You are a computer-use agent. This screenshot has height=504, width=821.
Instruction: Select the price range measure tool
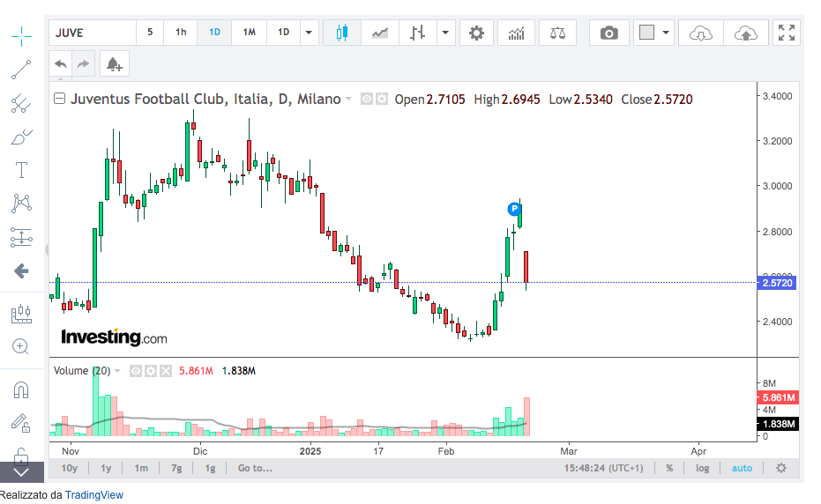coord(21,237)
